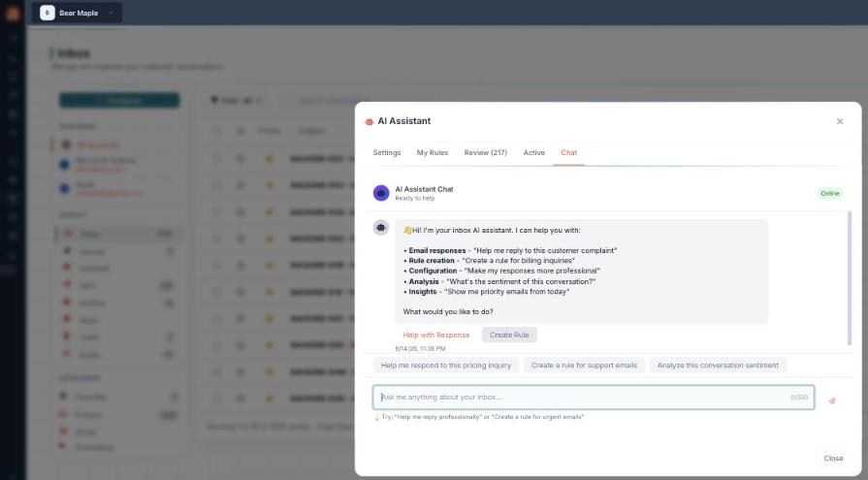Click the chat message vertical scrollbar
Screen dimensions: 868x480
[x=850, y=278]
